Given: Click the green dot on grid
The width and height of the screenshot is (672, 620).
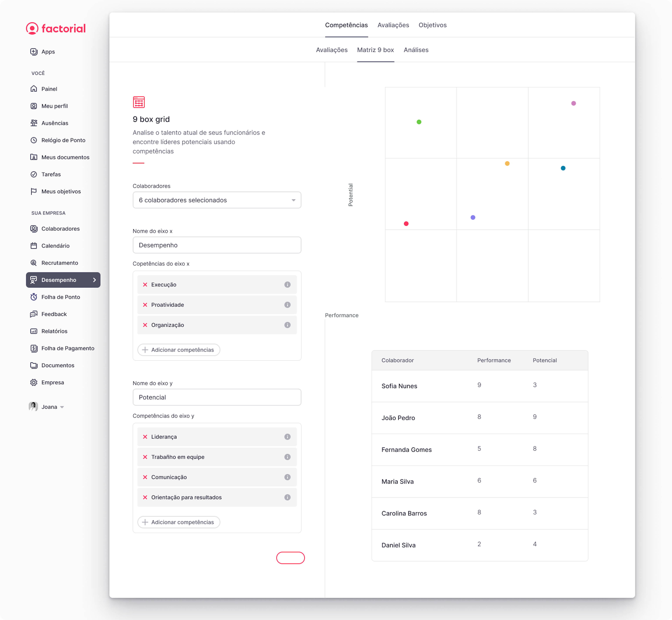Looking at the screenshot, I should click(419, 122).
